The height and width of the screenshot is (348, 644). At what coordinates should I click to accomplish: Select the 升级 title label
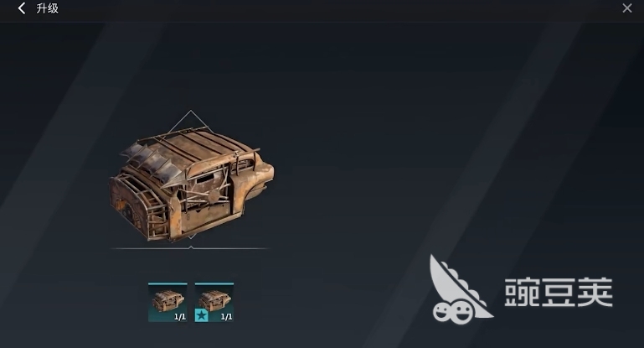(x=47, y=8)
